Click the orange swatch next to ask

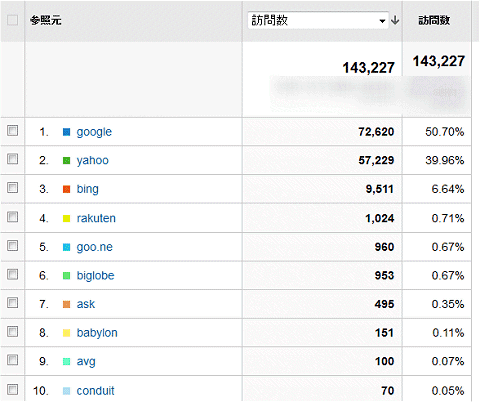click(66, 304)
